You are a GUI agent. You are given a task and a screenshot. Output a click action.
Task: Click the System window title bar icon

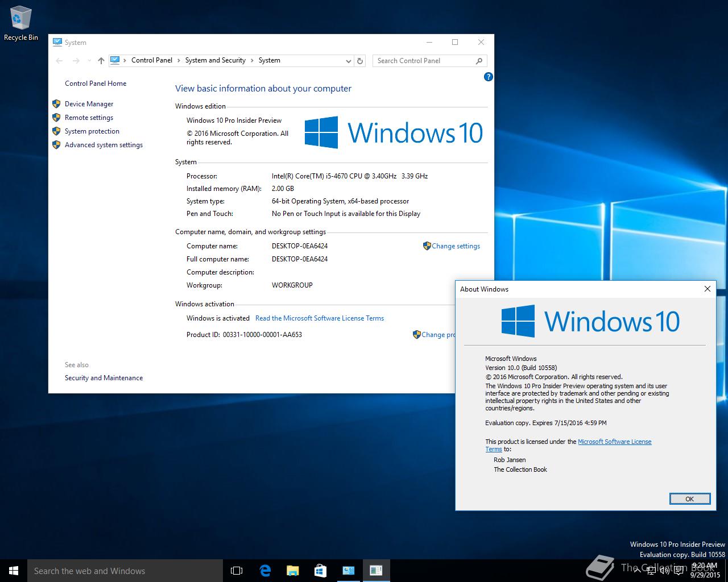pyautogui.click(x=57, y=42)
